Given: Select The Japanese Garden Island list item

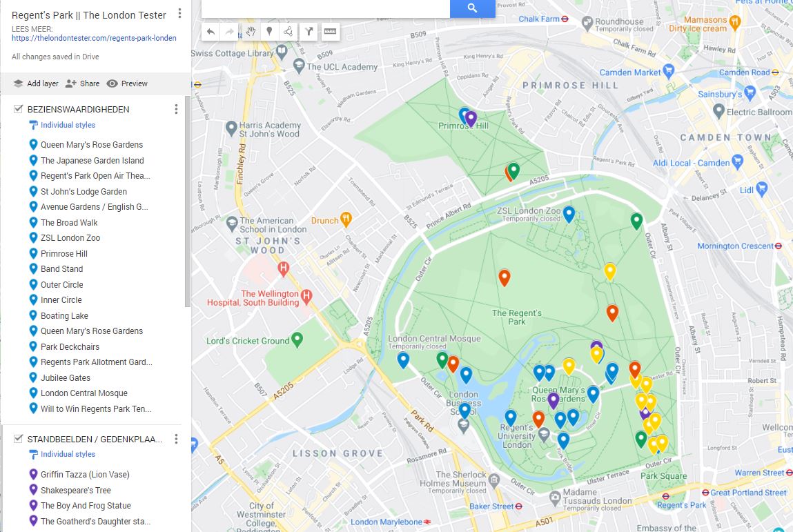Looking at the screenshot, I should point(92,160).
